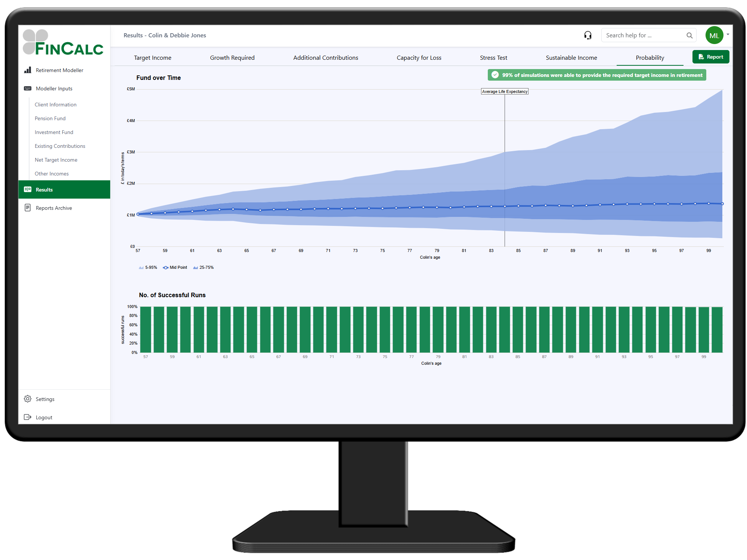This screenshot has width=747, height=560.
Task: Click the mid point data marker at age 57
Action: [x=138, y=214]
